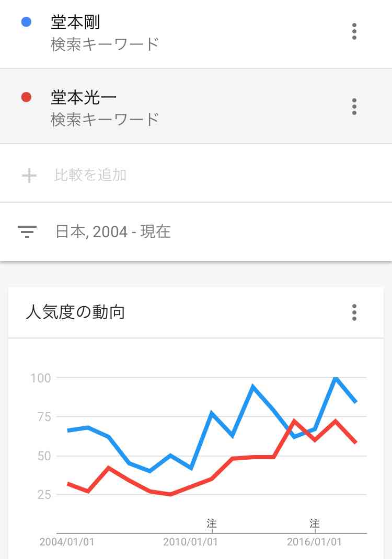Select the 堂本剛 search term label
This screenshot has height=559, width=392.
point(75,22)
